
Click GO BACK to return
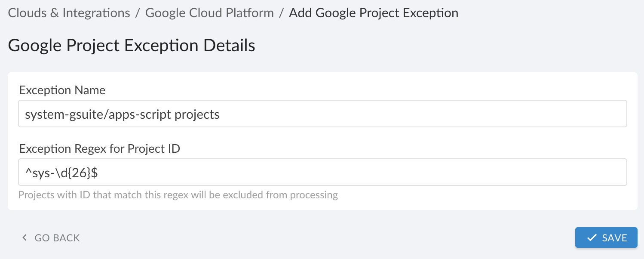coord(57,237)
